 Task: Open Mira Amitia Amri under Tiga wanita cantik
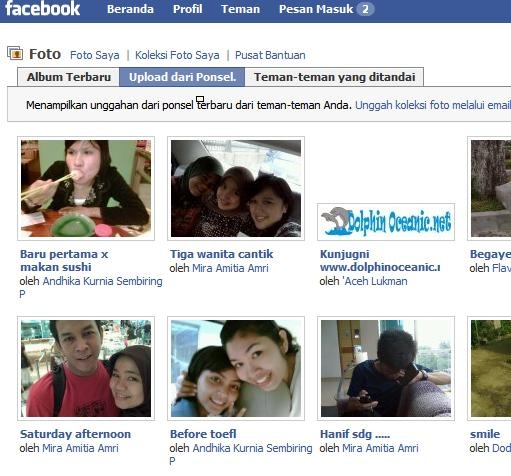pos(230,268)
